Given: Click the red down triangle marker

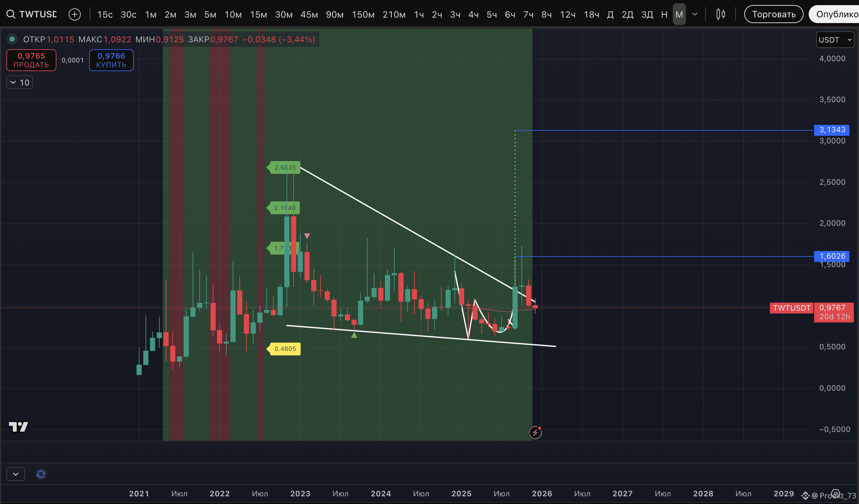Looking at the screenshot, I should coord(307,236).
